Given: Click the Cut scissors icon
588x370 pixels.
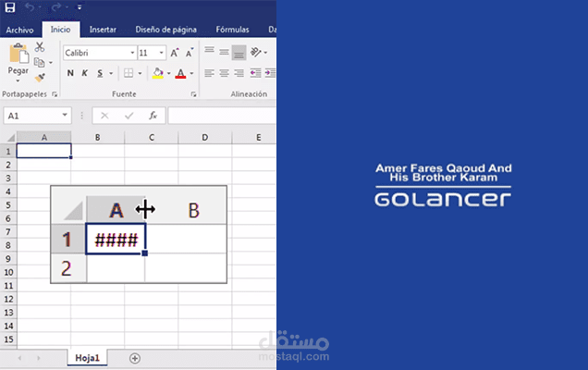Looking at the screenshot, I should click(40, 47).
